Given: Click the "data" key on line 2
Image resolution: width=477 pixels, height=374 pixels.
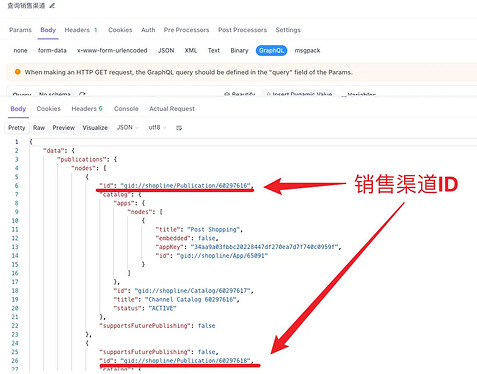Looking at the screenshot, I should pyautogui.click(x=54, y=151).
